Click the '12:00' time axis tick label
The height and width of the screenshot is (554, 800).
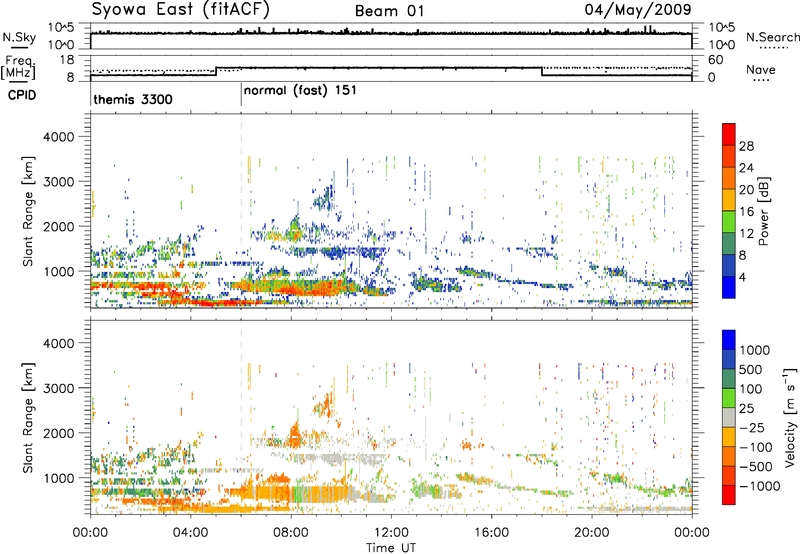[391, 532]
